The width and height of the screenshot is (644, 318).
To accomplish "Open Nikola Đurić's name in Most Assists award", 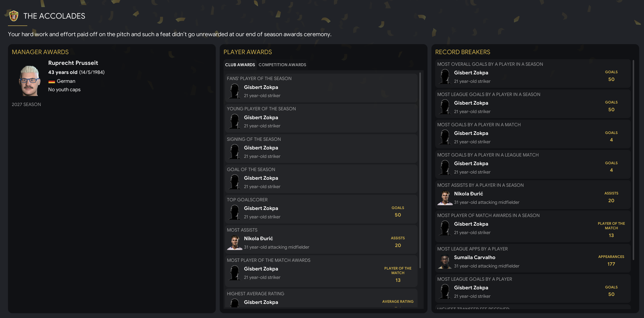I will coord(258,238).
